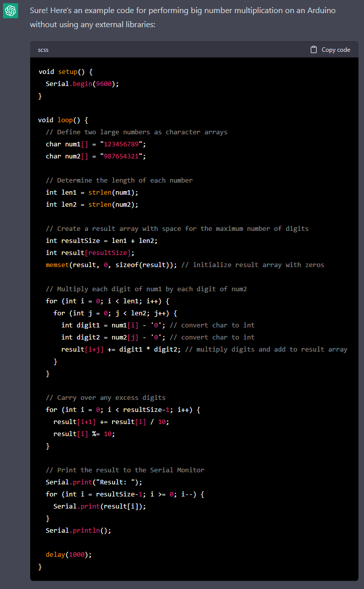The width and height of the screenshot is (364, 589).
Task: Click the delay(1000) call
Action: [69, 554]
